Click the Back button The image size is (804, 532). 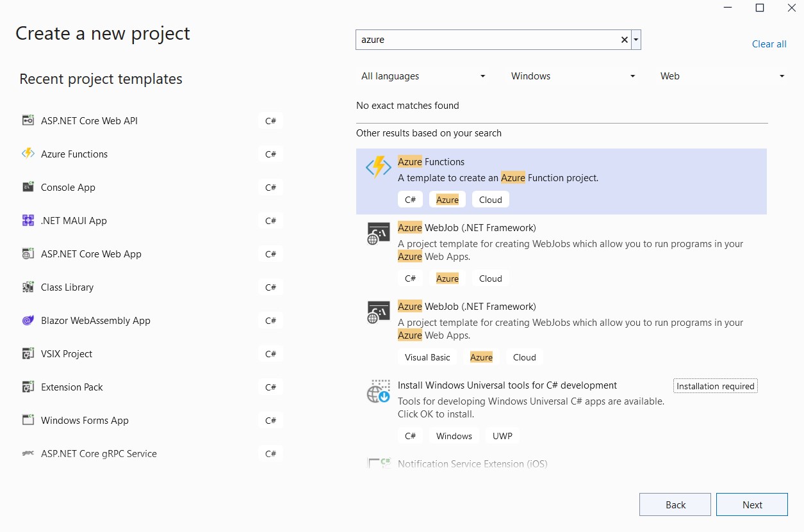(x=675, y=504)
